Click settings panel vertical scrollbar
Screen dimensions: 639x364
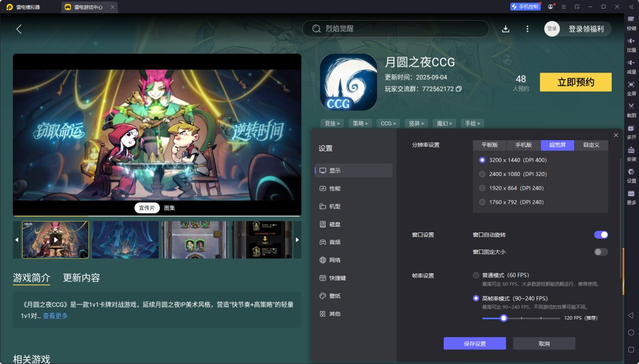[x=621, y=218]
